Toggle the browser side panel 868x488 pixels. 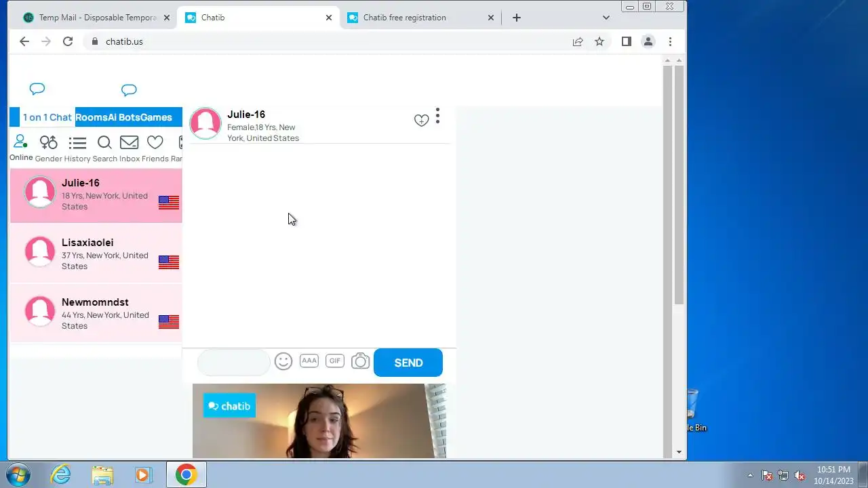[627, 41]
